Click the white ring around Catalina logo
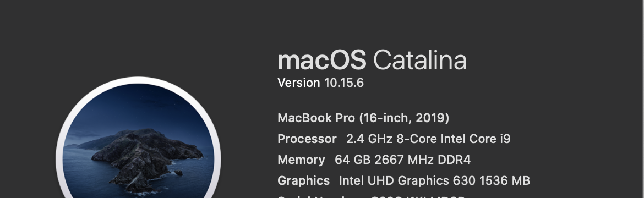Screen dimensions: 644x198 pyautogui.click(x=138, y=80)
